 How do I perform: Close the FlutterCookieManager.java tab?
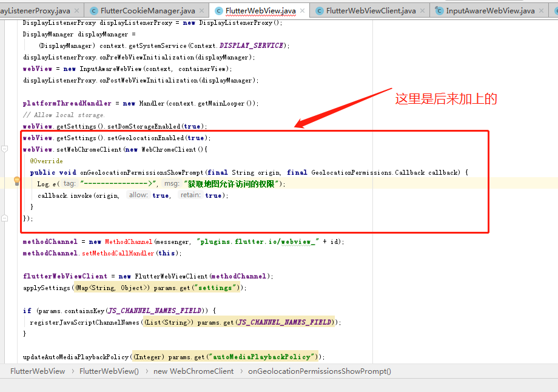pyautogui.click(x=202, y=11)
